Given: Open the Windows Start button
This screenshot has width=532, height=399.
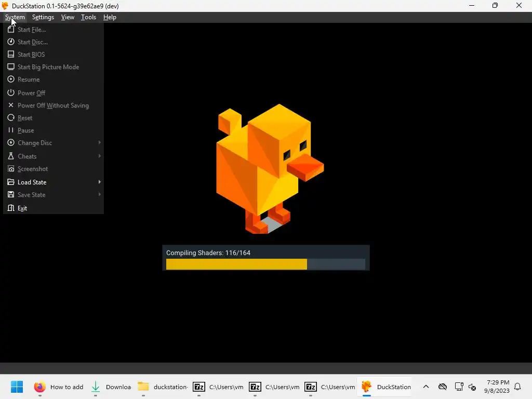Looking at the screenshot, I should click(x=17, y=387).
